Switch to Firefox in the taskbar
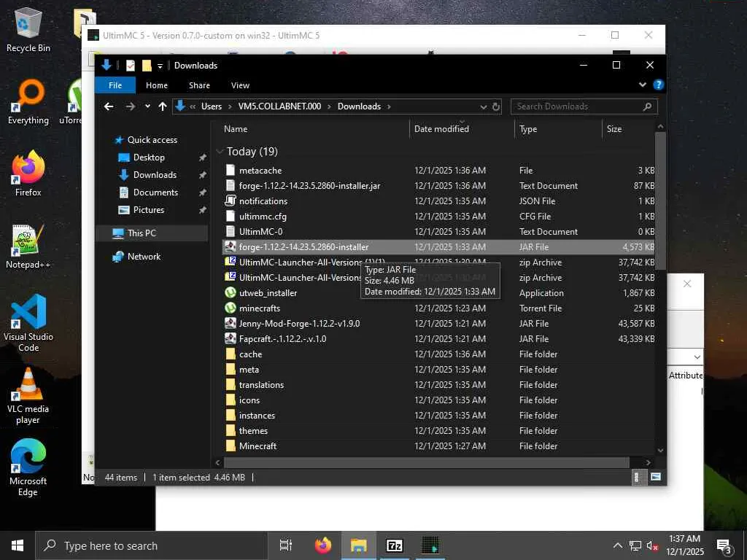 [323, 545]
